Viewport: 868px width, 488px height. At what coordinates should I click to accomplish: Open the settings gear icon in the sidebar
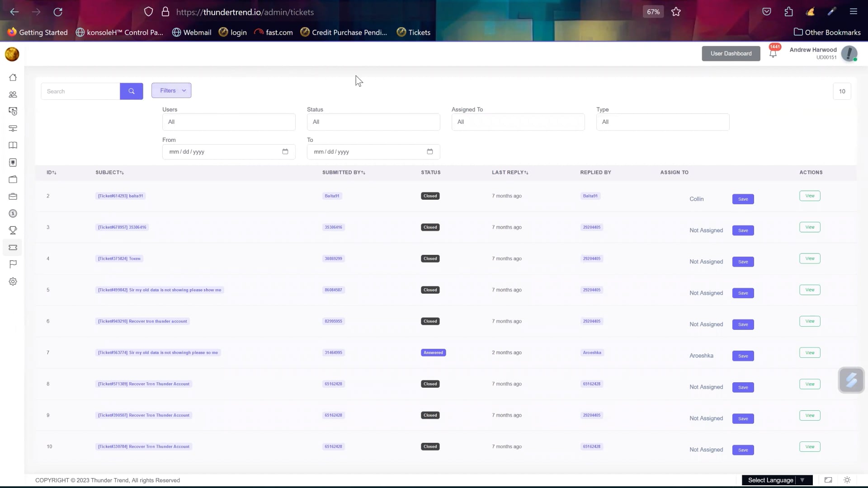(x=13, y=282)
